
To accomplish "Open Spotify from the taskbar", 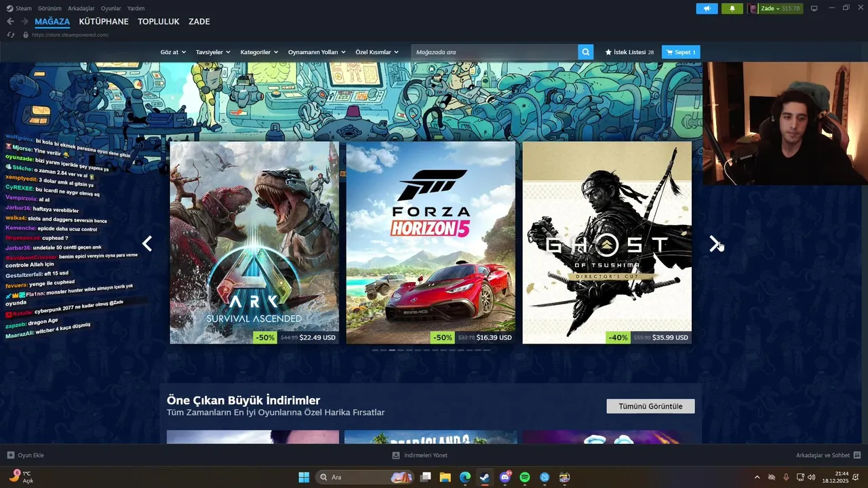I will (525, 477).
